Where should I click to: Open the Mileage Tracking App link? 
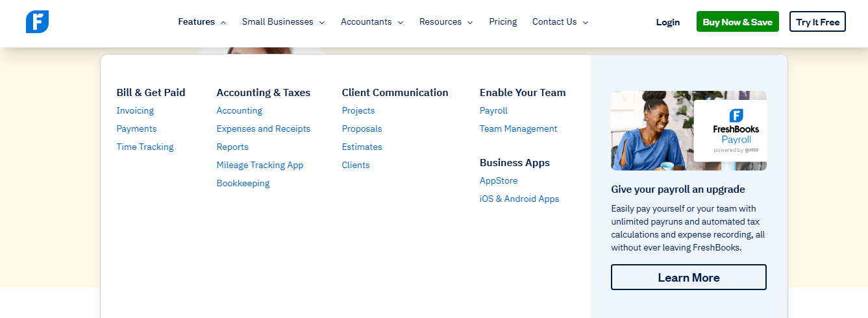260,165
